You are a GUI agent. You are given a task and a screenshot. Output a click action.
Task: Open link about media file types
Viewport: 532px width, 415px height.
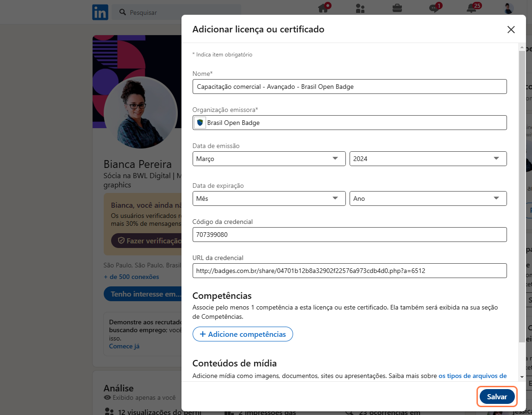(x=472, y=376)
